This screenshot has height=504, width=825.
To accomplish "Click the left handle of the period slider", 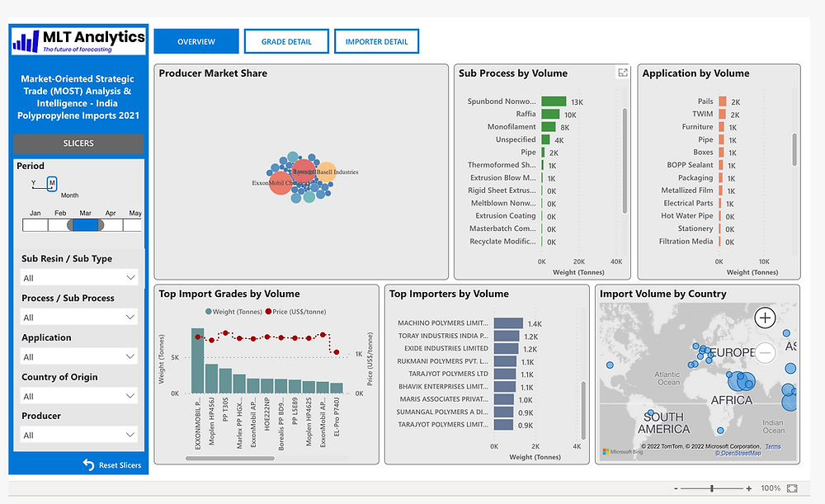I will point(70,225).
